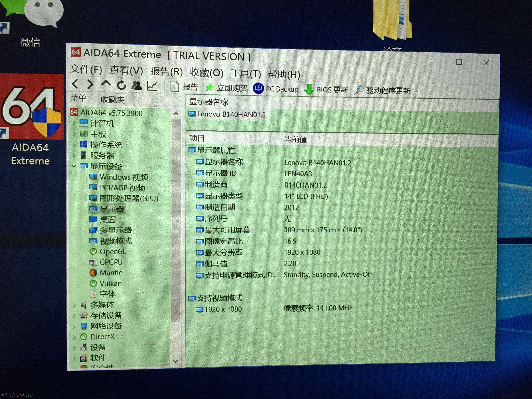Collapse the 显示设备 tree node
Viewport: 532px width, 399px height.
(x=74, y=166)
